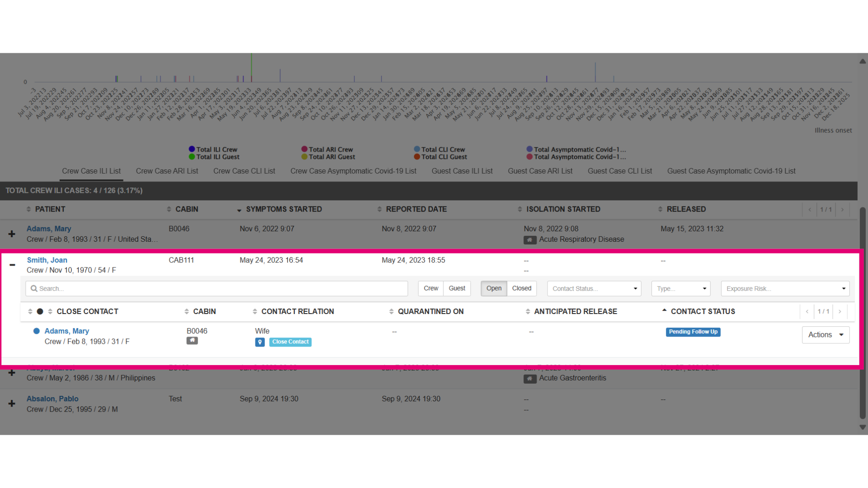The image size is (868, 488).
Task: Click scrollbar up arrow
Action: tap(863, 61)
